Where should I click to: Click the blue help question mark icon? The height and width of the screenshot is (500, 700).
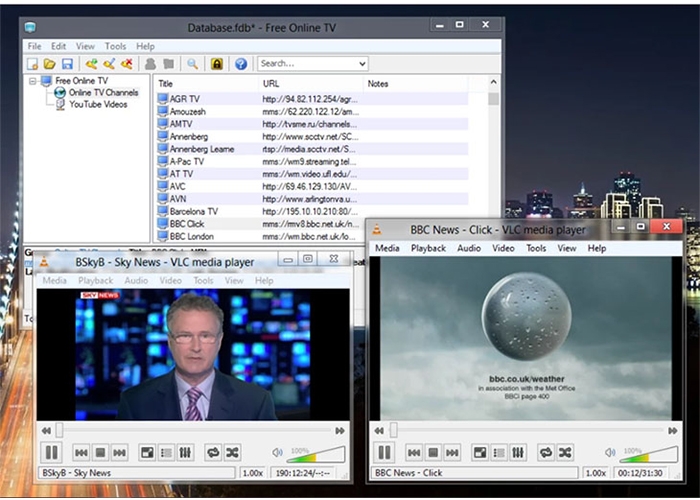click(x=241, y=64)
